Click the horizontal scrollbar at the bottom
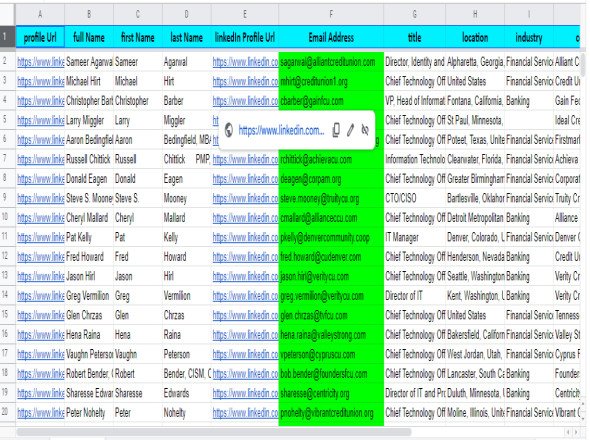The height and width of the screenshot is (440, 590). [214, 432]
